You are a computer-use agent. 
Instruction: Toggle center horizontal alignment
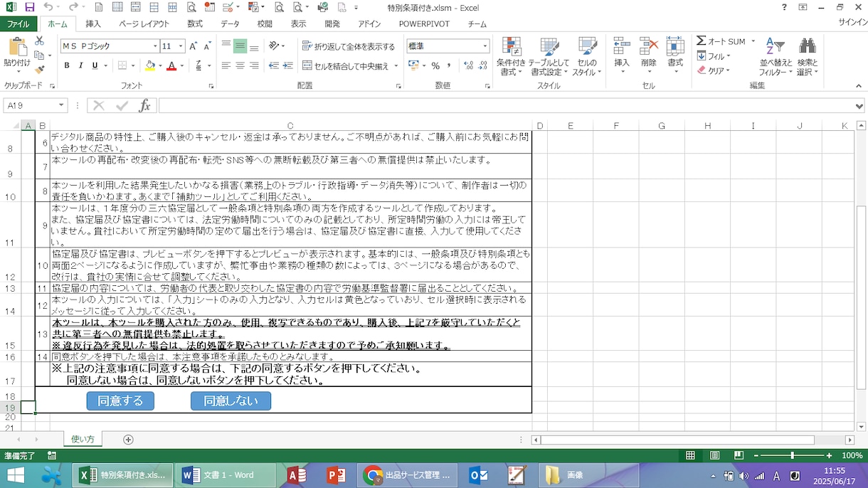click(240, 65)
